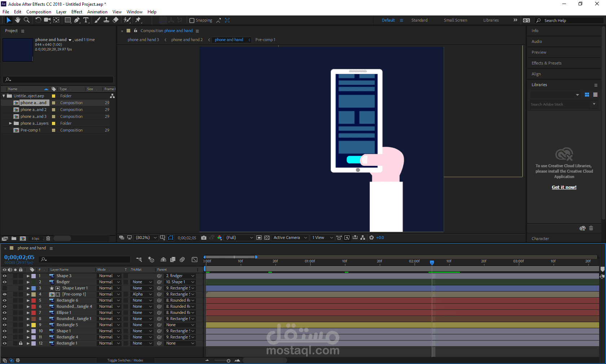Click the Draft 3D icon in timeline

coord(151,259)
